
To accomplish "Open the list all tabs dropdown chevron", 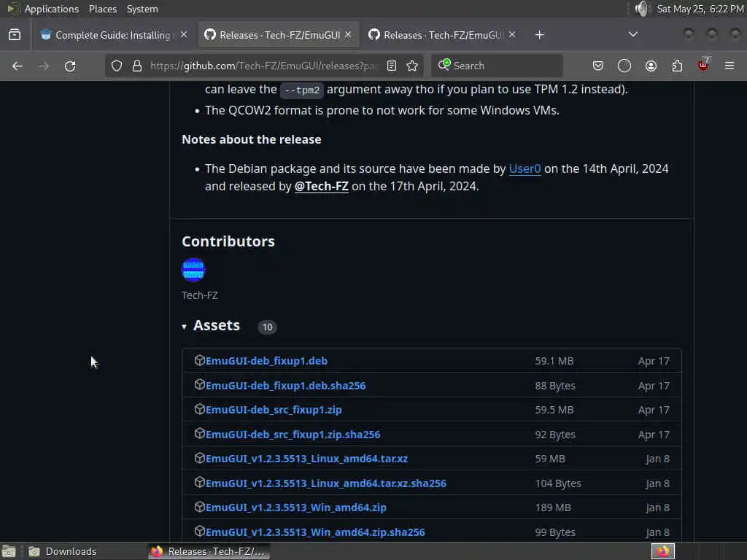I will click(x=632, y=34).
